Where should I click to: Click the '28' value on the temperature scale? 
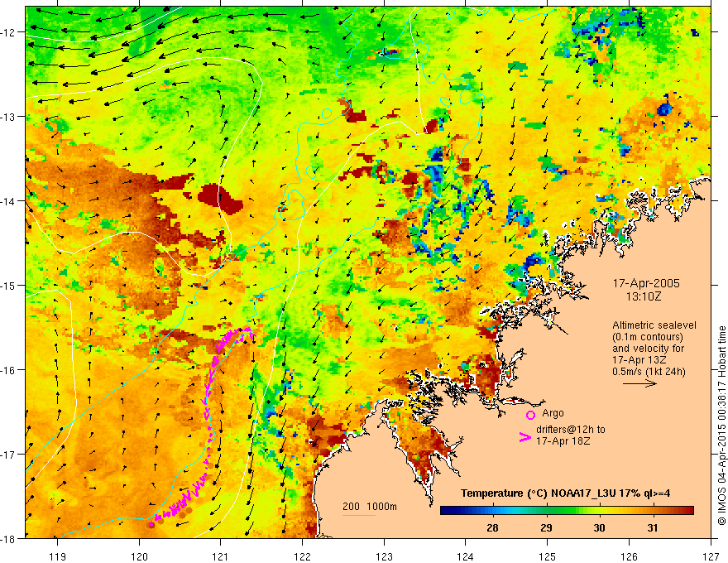point(492,527)
